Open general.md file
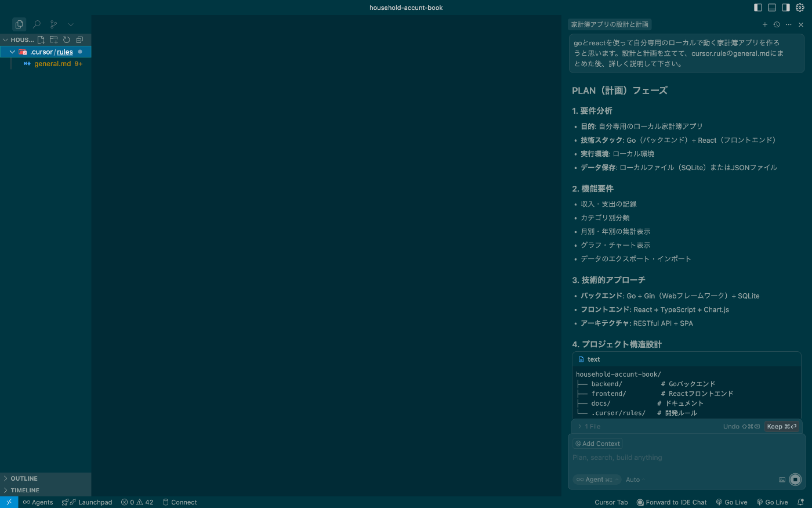812x508 pixels. pyautogui.click(x=52, y=64)
